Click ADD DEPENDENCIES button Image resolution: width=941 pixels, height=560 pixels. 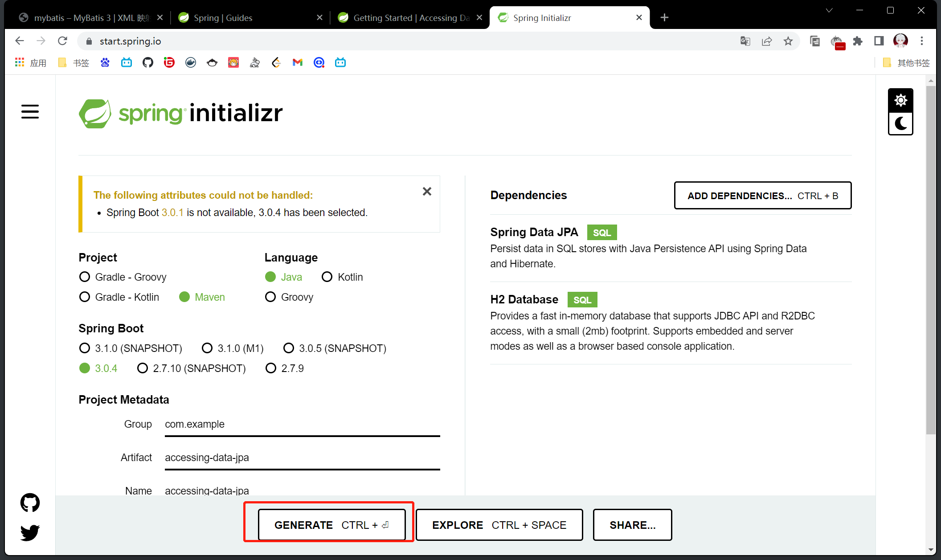[x=762, y=196]
